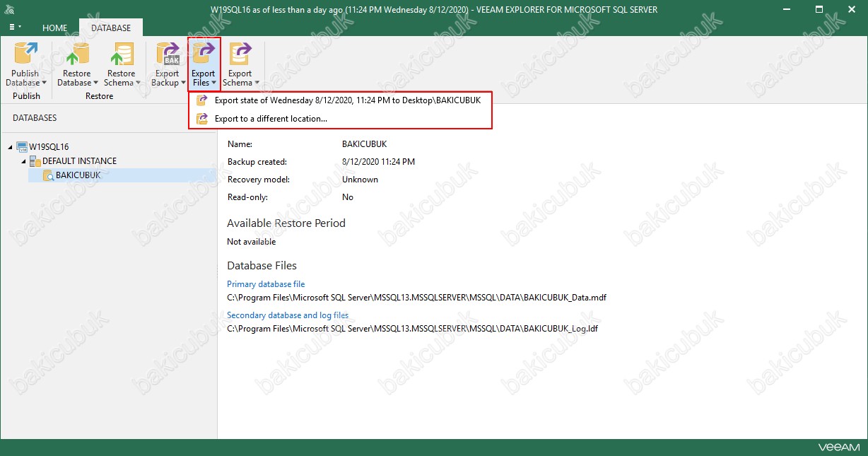Click the Export Backup BAK icon

point(168,54)
